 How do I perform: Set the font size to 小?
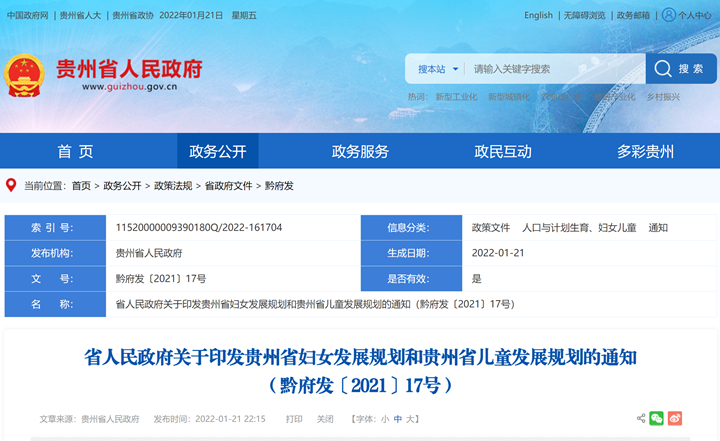(385, 419)
